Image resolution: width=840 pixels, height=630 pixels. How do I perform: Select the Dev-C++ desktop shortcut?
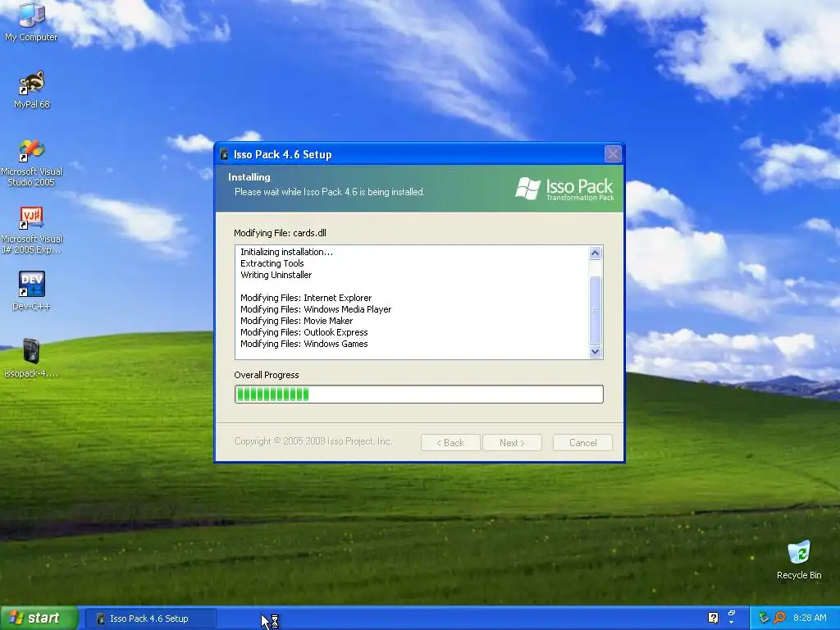[32, 290]
